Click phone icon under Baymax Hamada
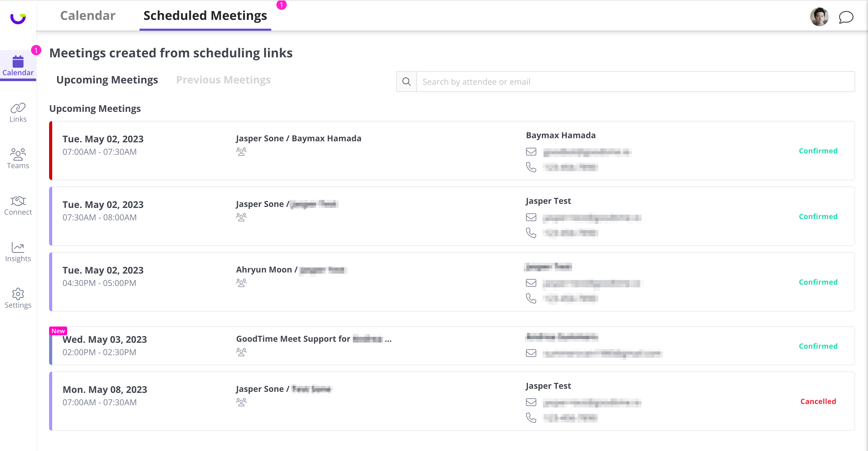 tap(531, 167)
